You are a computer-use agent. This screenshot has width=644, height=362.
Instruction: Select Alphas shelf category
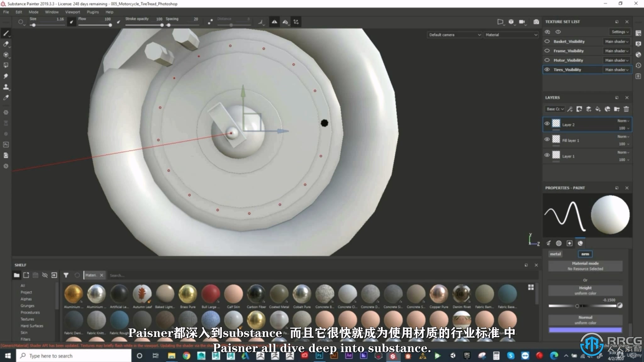(26, 299)
